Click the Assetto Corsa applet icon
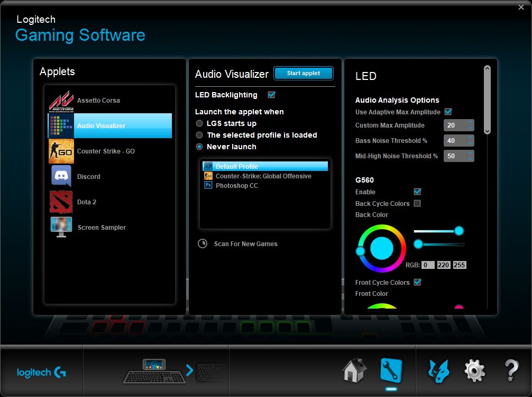This screenshot has height=397, width=532. coord(61,101)
